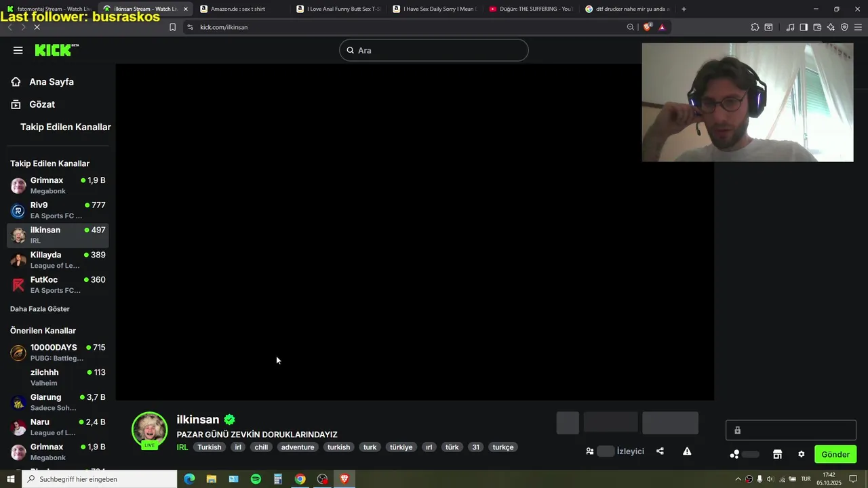Open Windows Start menu
Screen dimensions: 868x488
click(10, 479)
